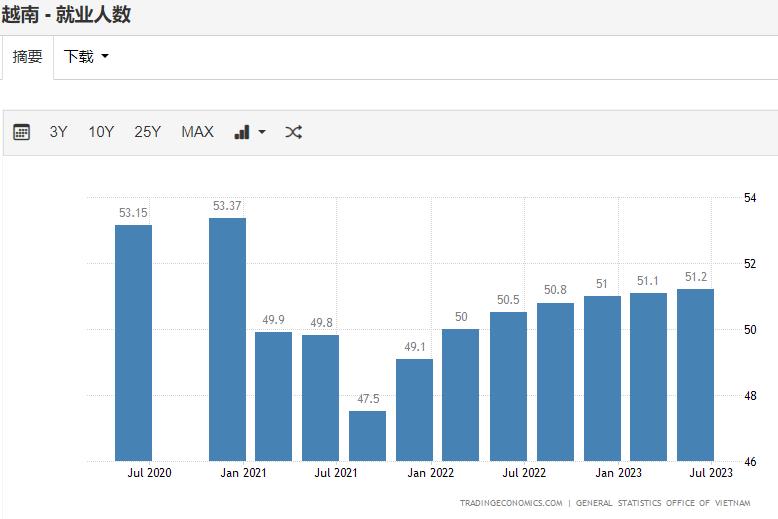Expand the chart type dropdown arrow
Screen dimensions: 778x519
[262, 132]
